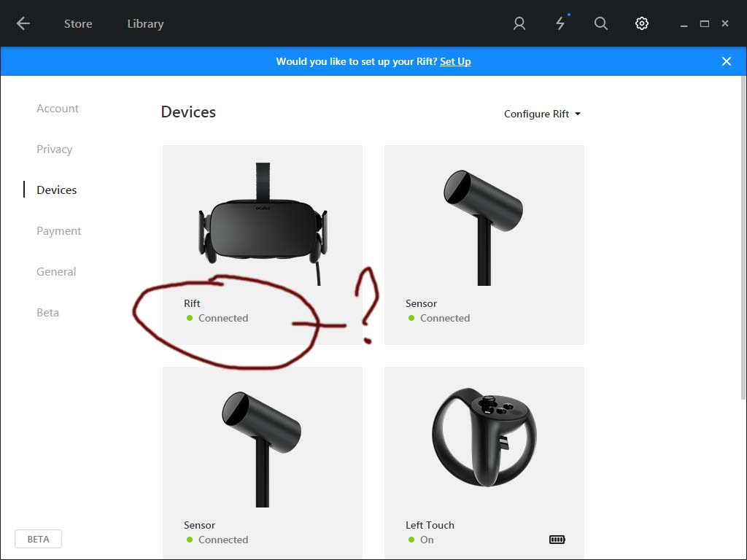Open the search magnifier icon

click(x=601, y=23)
